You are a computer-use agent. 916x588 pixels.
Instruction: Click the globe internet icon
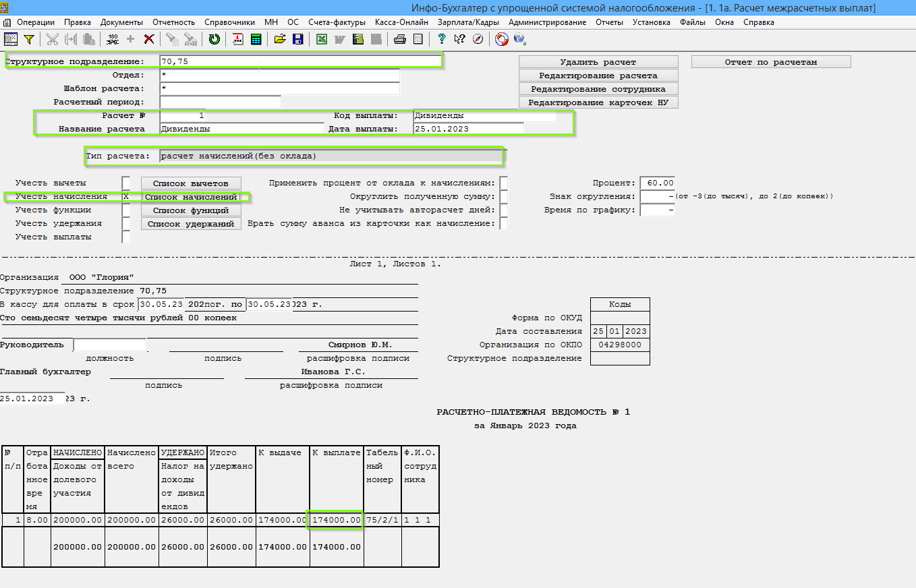tap(519, 39)
